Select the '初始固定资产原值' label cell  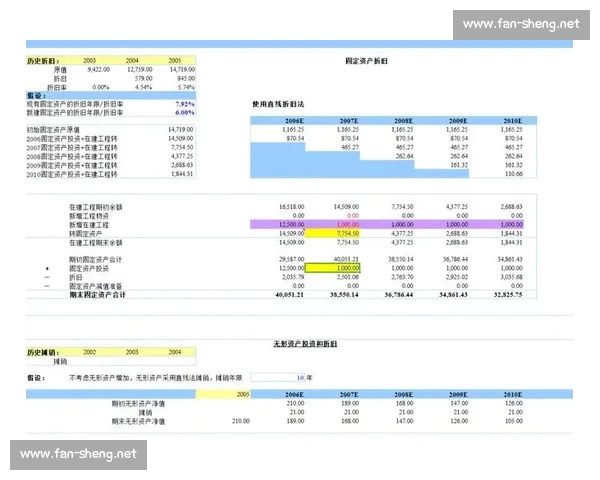click(x=53, y=130)
